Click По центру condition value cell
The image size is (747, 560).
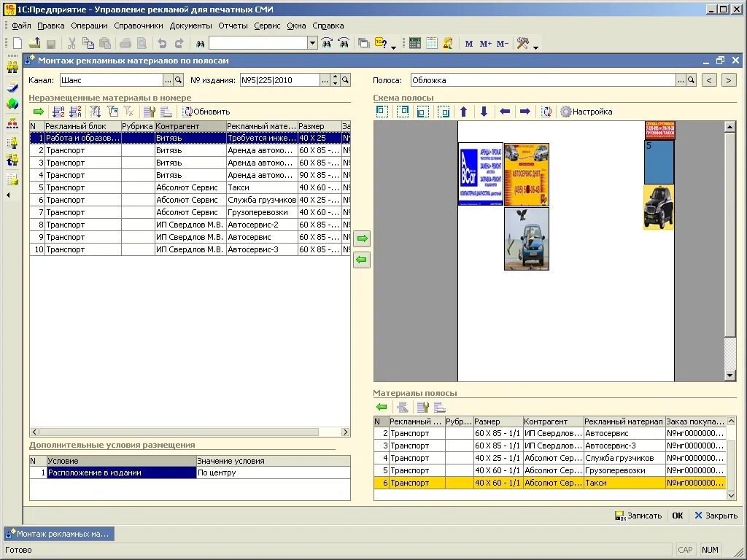[x=273, y=472]
